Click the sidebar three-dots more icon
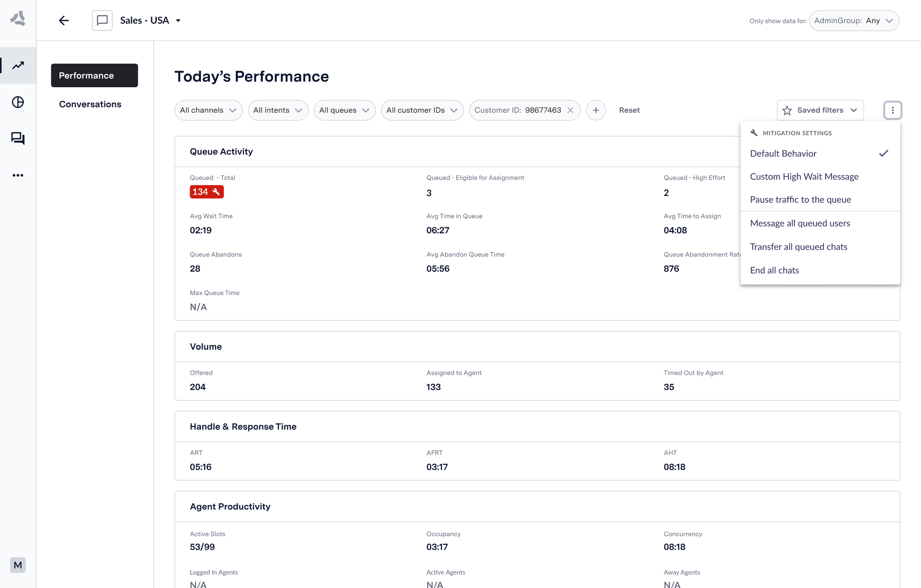The width and height of the screenshot is (921, 588). [x=18, y=175]
